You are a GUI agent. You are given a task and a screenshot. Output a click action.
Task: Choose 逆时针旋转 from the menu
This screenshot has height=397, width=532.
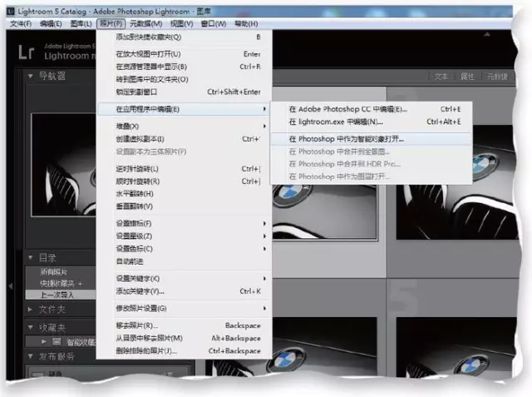pos(137,169)
